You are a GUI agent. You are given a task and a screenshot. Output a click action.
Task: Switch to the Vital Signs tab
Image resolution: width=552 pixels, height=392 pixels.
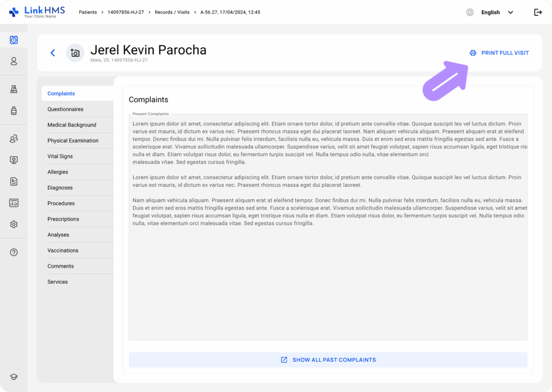point(60,156)
